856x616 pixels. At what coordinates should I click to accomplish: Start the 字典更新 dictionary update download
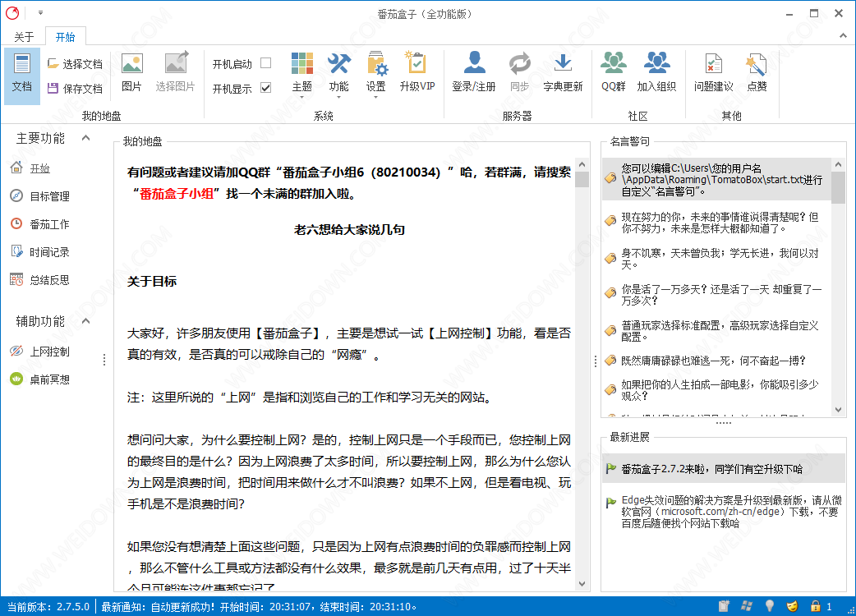tap(563, 72)
